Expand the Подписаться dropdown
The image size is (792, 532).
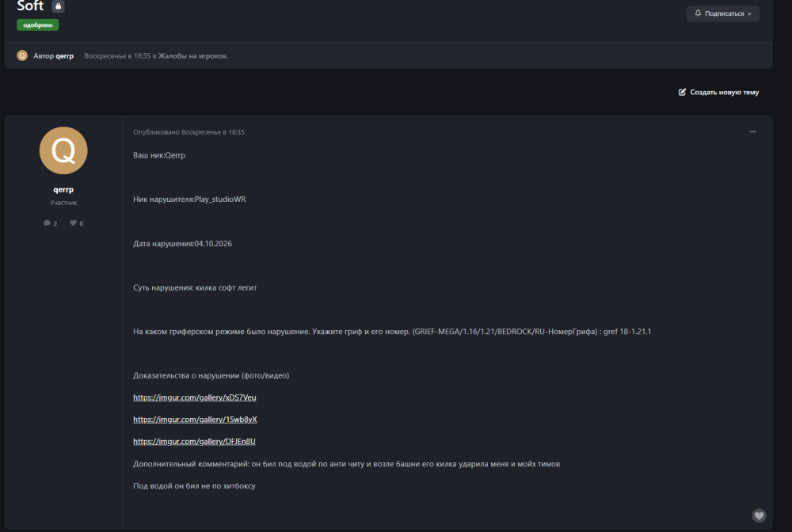[x=723, y=13]
